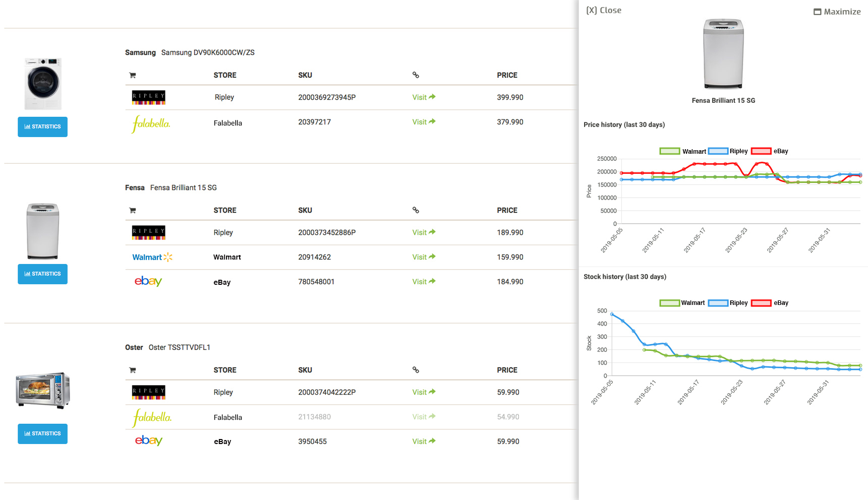This screenshot has height=500, width=868.
Task: Click the cart icon in the Samsung table header
Action: coord(133,76)
